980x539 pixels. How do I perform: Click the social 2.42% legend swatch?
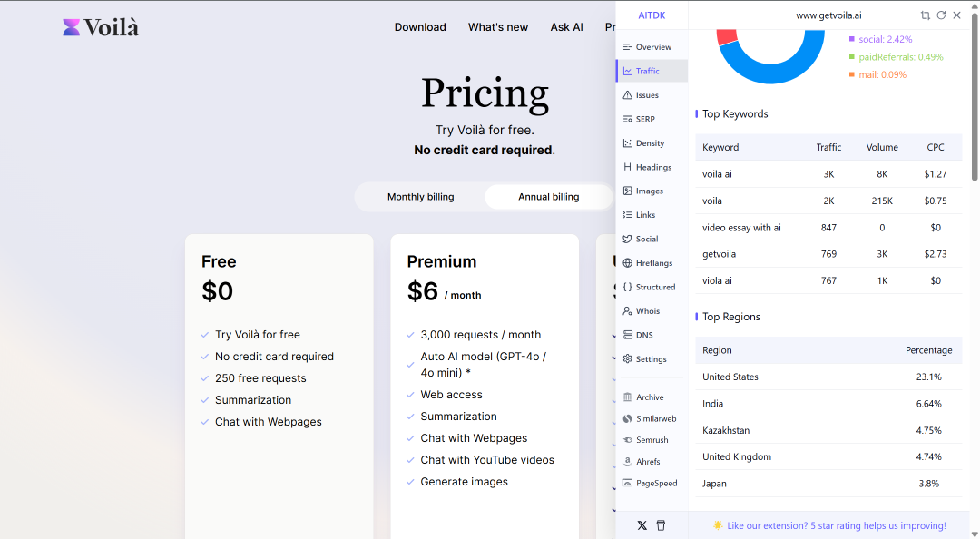(851, 39)
